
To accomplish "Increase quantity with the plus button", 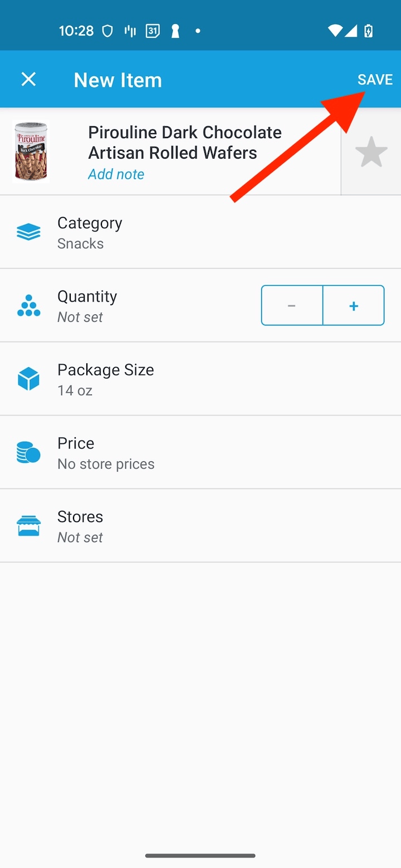I will point(354,305).
